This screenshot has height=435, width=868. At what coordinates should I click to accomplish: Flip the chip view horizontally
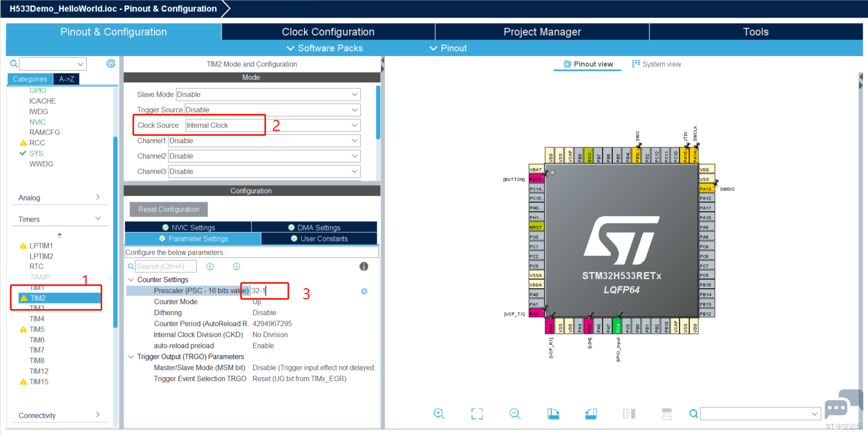click(629, 414)
